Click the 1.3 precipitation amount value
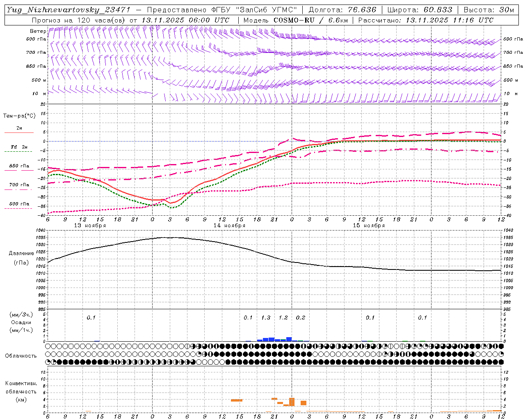Screen dimensions: 525x420 [x=265, y=317]
